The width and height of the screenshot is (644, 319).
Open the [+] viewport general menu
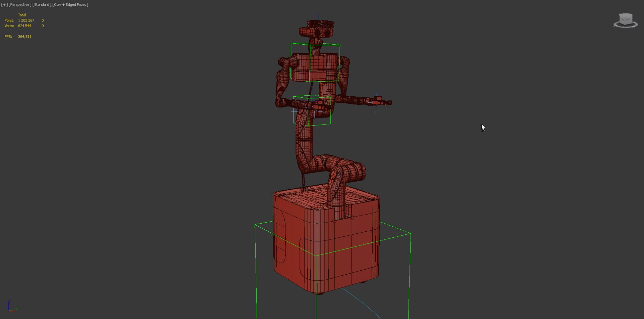click(x=4, y=5)
